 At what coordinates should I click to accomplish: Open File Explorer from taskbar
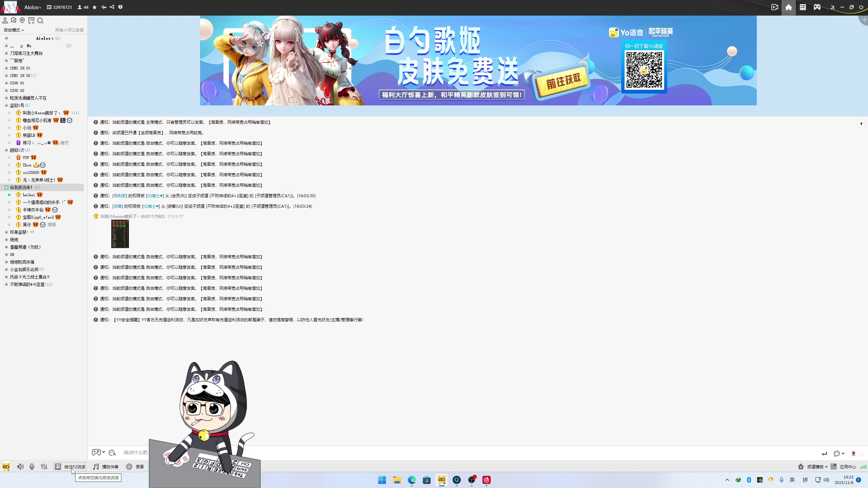(x=397, y=480)
